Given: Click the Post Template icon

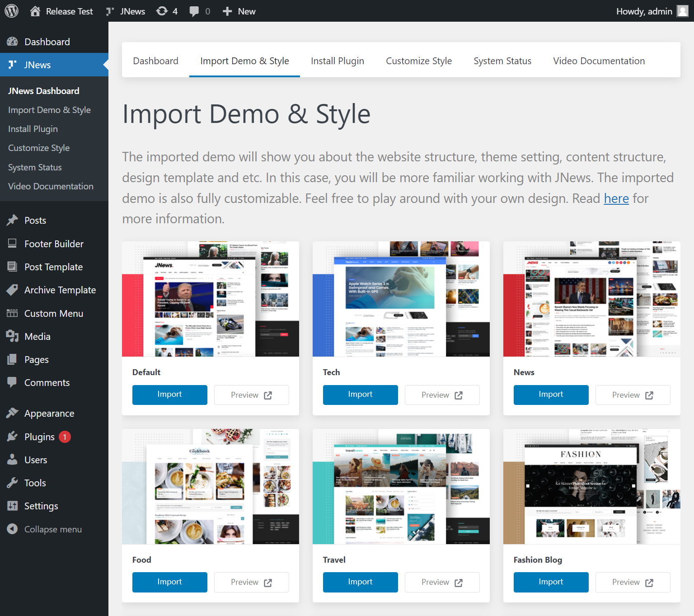Looking at the screenshot, I should click(x=12, y=267).
